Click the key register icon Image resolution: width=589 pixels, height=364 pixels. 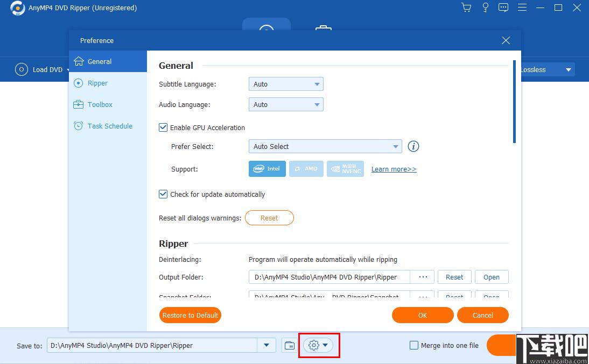(x=485, y=8)
